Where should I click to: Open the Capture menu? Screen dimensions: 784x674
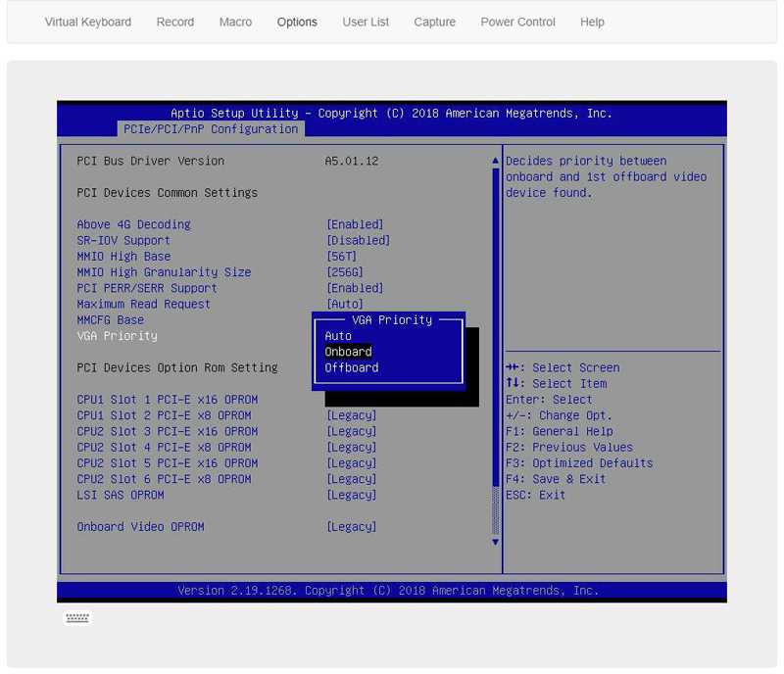tap(435, 22)
